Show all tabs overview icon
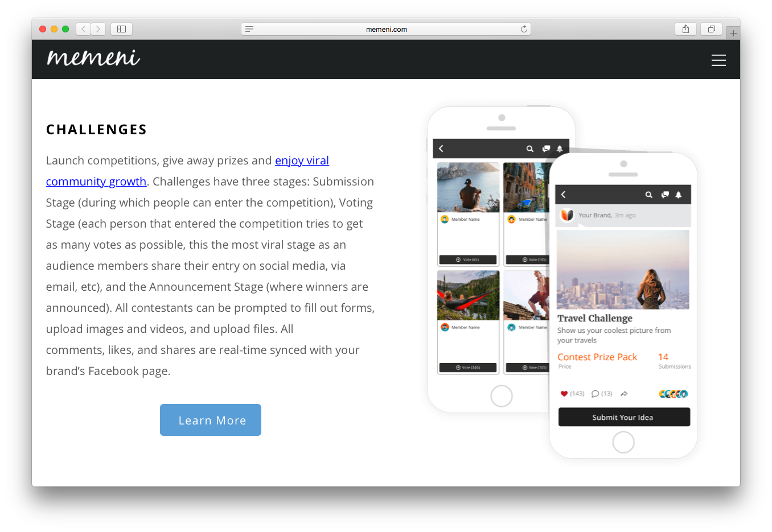Image resolution: width=772 pixels, height=532 pixels. pyautogui.click(x=712, y=29)
